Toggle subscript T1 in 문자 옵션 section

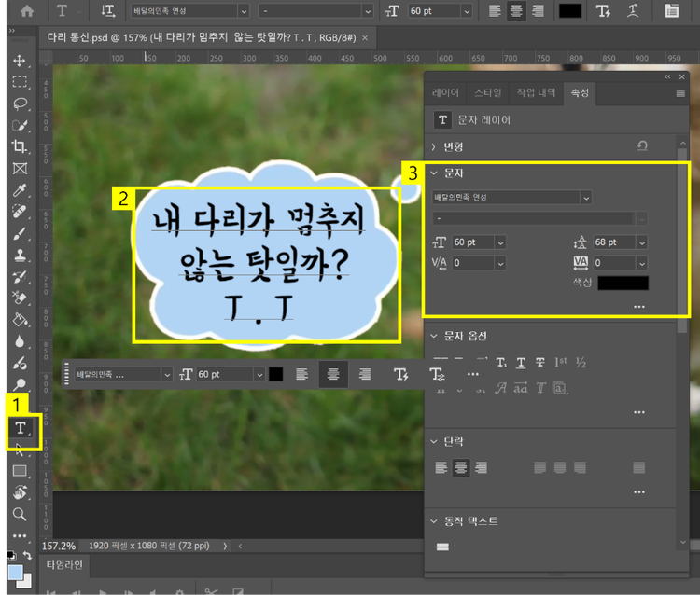click(x=501, y=362)
